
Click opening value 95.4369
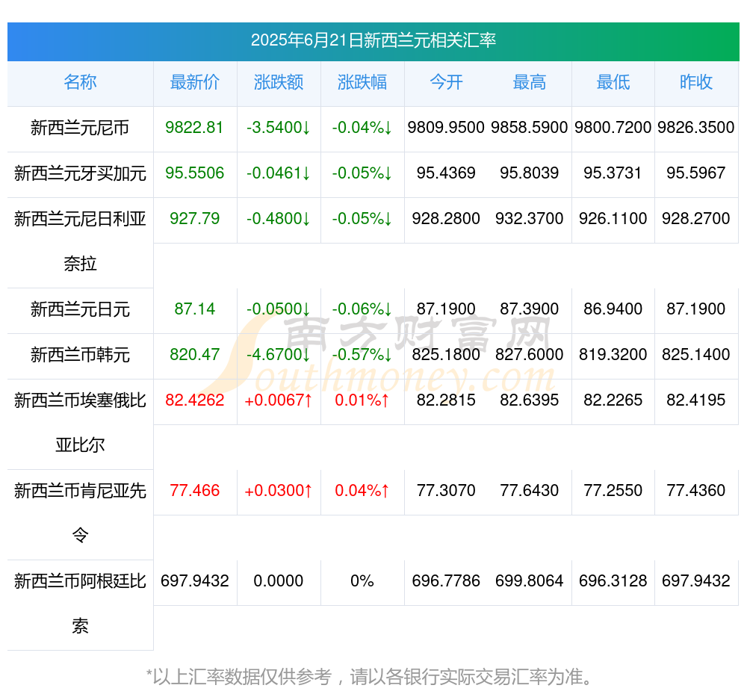pyautogui.click(x=446, y=173)
